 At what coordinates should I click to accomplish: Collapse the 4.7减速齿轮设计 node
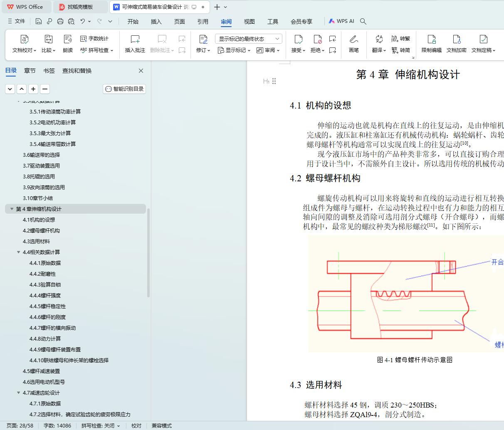click(x=18, y=393)
